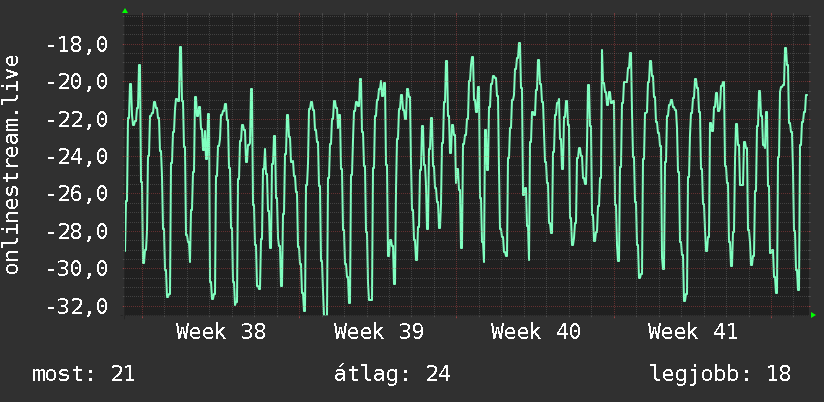Select the Week 41 axis label
The image size is (824, 402).
point(693,332)
